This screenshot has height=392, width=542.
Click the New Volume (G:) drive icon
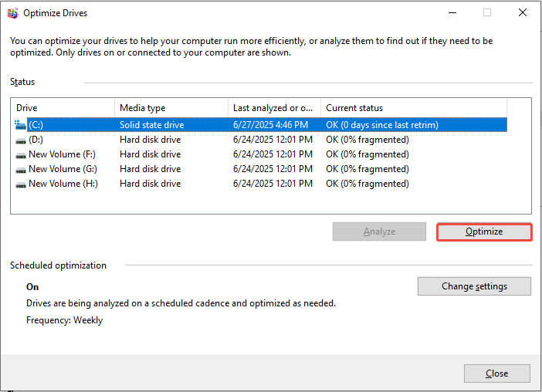[21, 169]
